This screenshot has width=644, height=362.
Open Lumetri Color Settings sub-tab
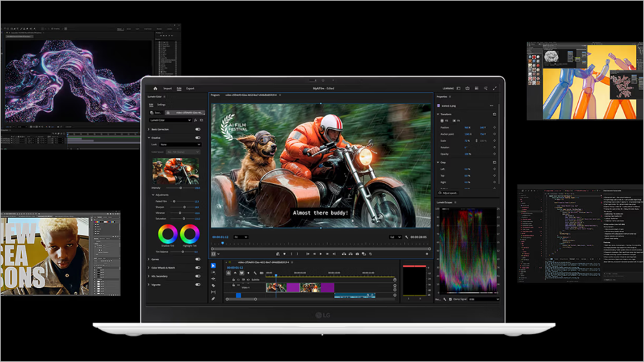coord(161,105)
